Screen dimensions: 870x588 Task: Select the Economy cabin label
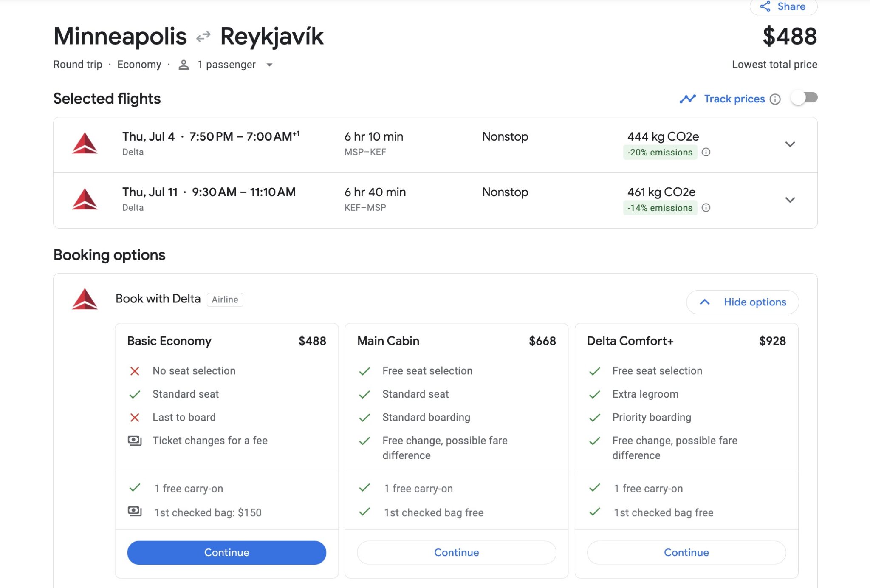click(139, 64)
